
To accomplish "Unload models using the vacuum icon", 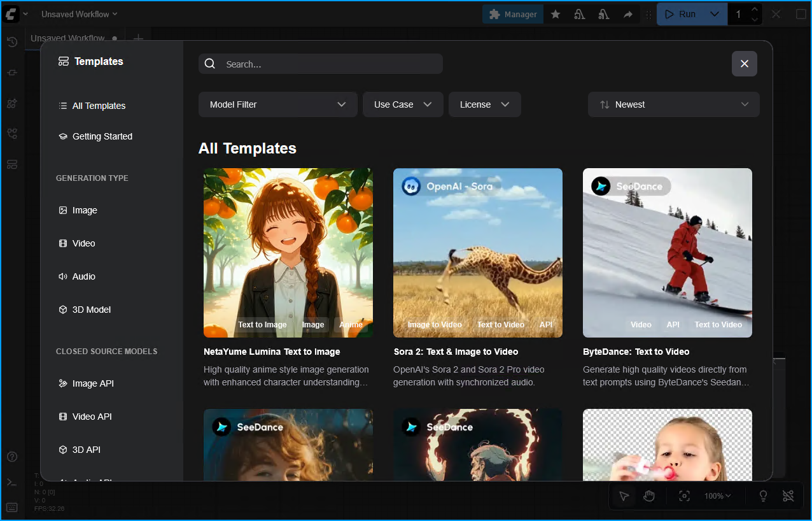I will coord(579,13).
